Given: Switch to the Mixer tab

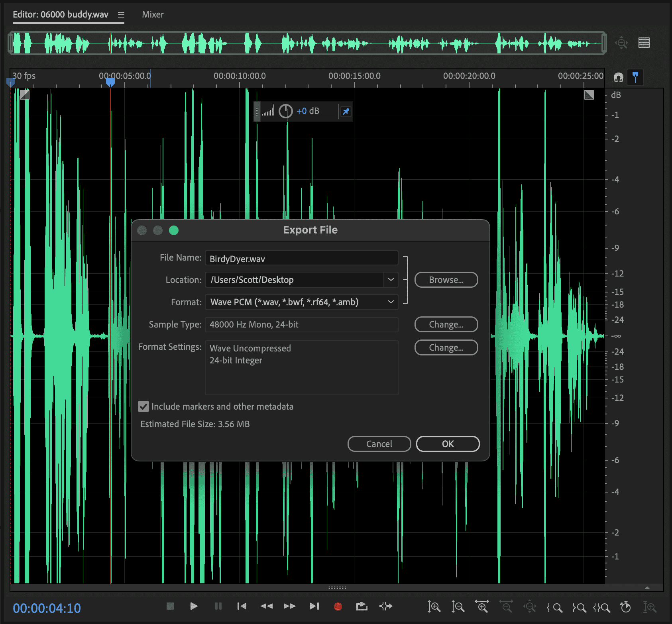Looking at the screenshot, I should [153, 15].
